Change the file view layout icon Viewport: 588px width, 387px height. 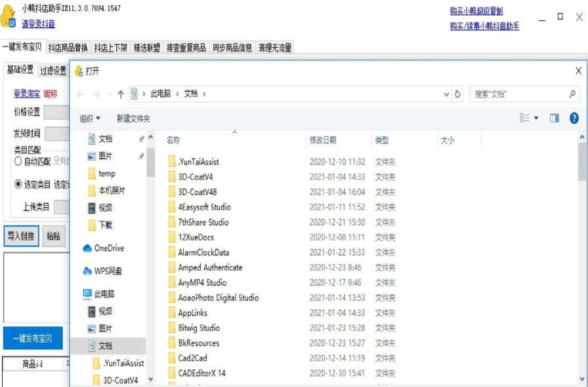coord(525,118)
